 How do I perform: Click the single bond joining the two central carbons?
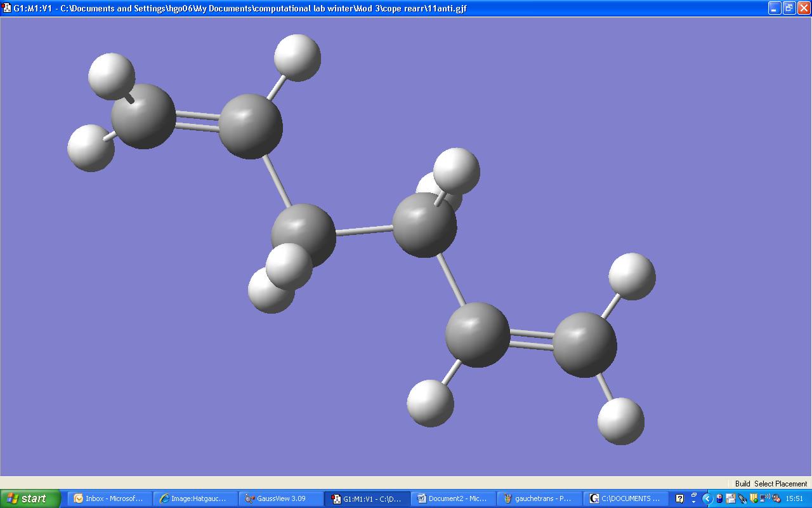[x=363, y=231]
